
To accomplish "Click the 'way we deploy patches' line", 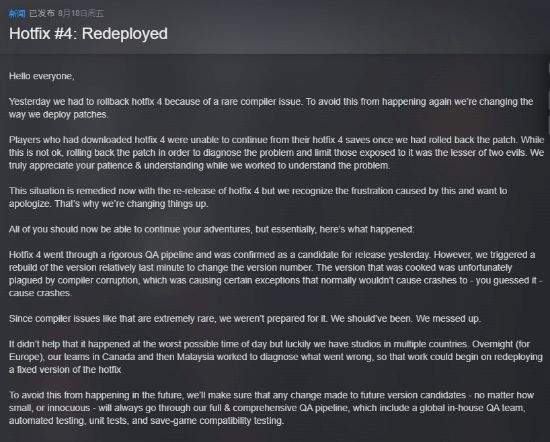I will (x=58, y=115).
